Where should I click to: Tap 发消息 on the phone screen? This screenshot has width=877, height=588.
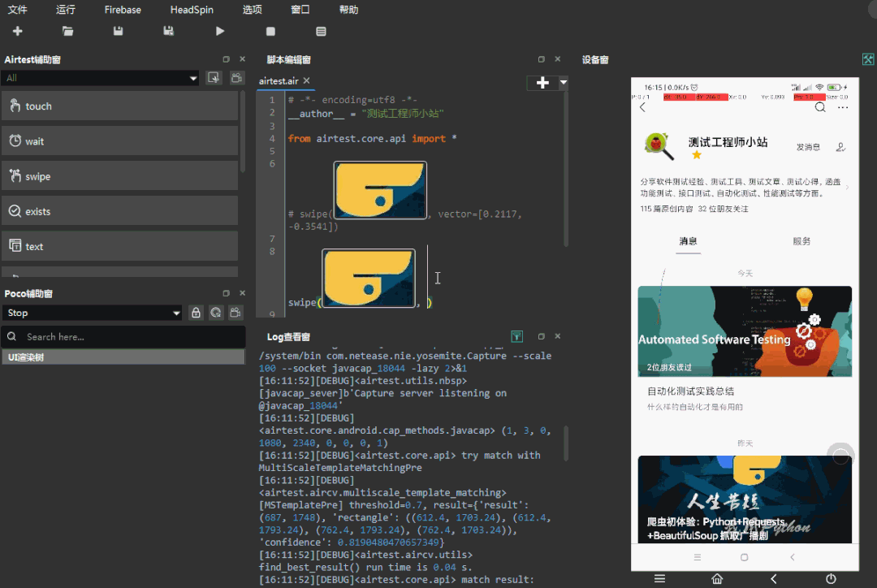[808, 147]
